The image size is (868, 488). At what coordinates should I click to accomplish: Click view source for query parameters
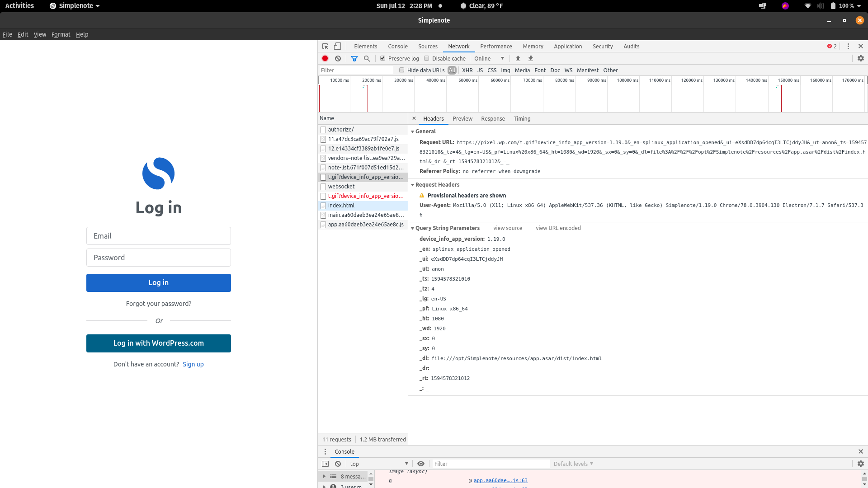coord(508,228)
